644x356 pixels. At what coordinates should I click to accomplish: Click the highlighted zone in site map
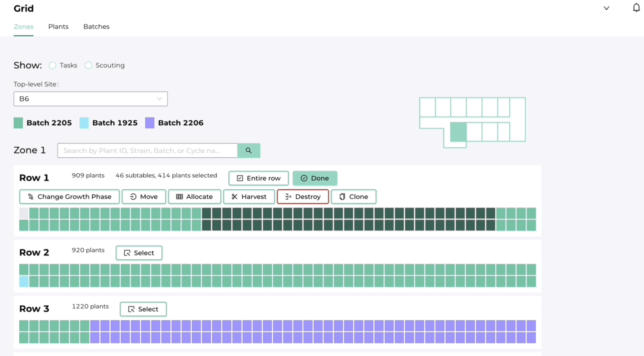[458, 132]
